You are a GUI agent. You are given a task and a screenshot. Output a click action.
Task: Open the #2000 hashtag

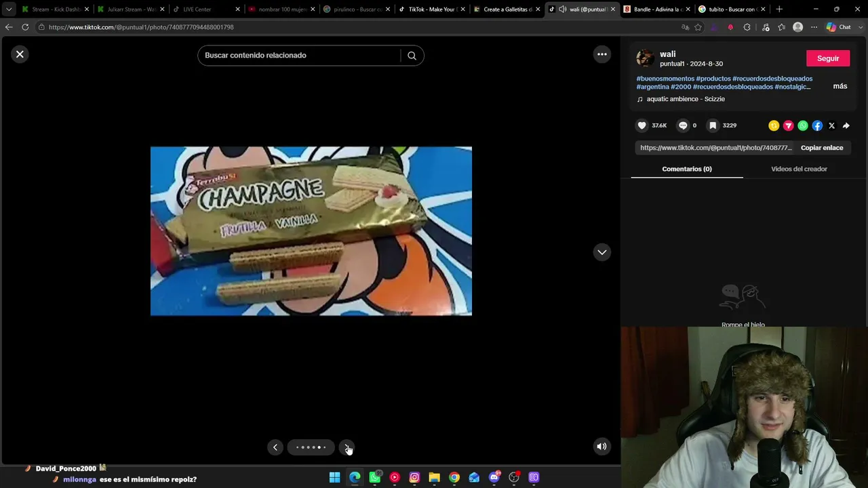click(x=681, y=87)
